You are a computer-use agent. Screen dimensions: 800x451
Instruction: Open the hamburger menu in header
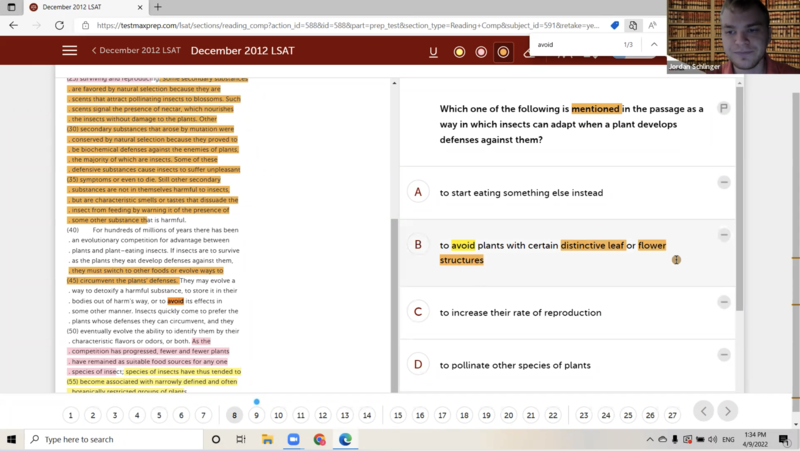coord(69,51)
